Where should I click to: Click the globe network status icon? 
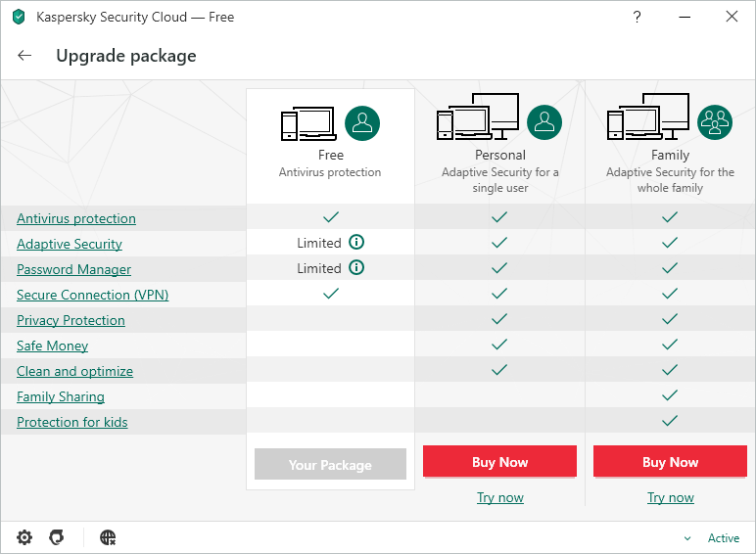point(108,537)
